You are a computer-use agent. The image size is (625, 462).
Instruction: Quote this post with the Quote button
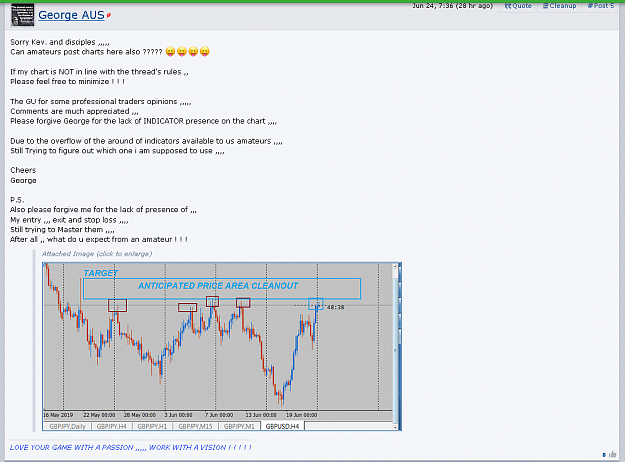pos(518,6)
